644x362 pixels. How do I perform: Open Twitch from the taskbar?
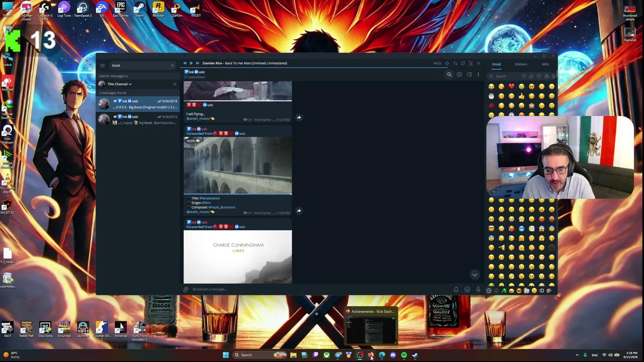pos(315,355)
